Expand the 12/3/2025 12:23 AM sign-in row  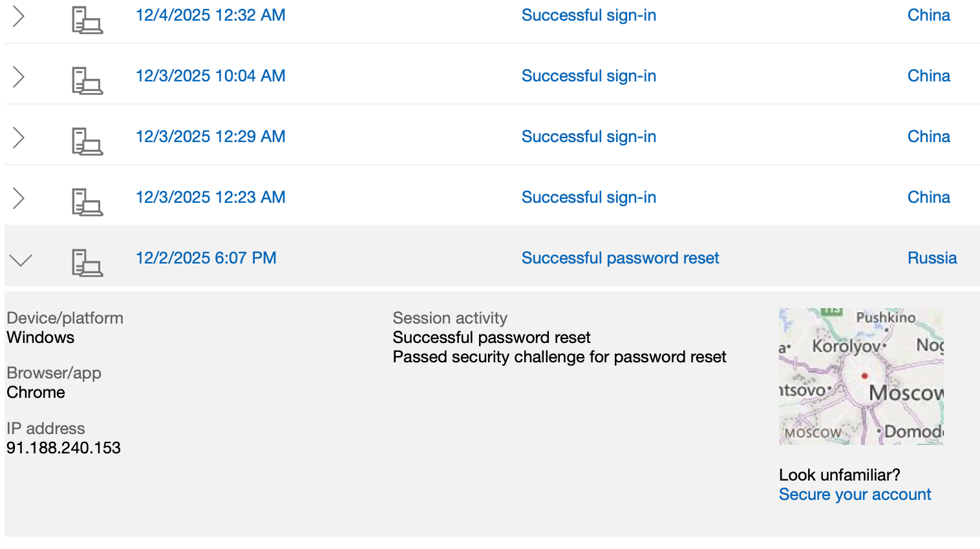19,198
